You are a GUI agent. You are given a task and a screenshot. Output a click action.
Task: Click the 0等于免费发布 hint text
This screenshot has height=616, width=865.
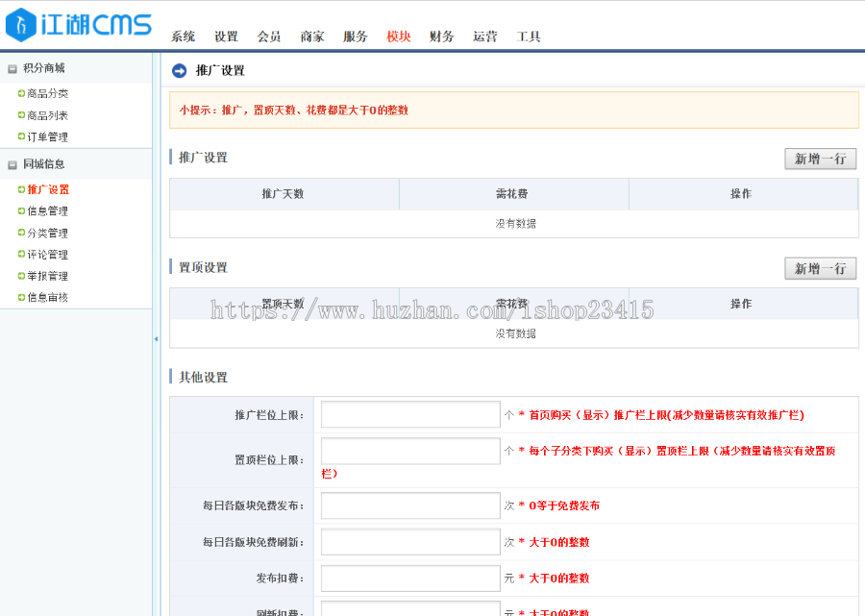pos(564,505)
